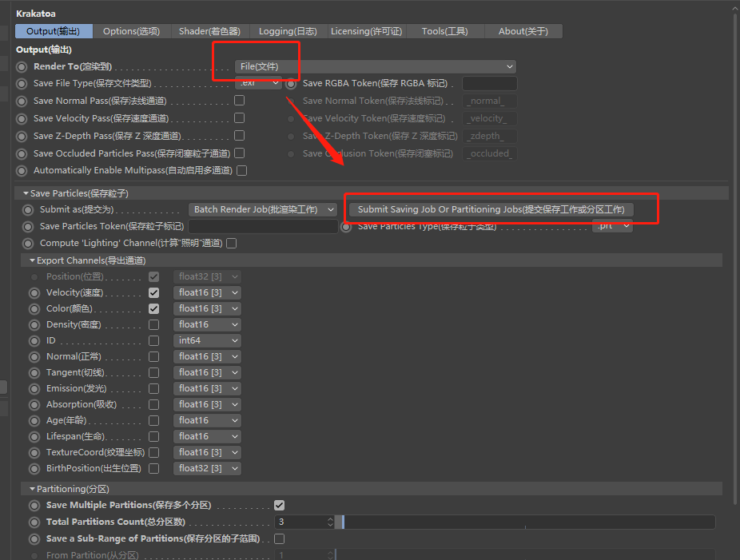740x560 pixels.
Task: Check the ID channel checkbox
Action: point(154,340)
